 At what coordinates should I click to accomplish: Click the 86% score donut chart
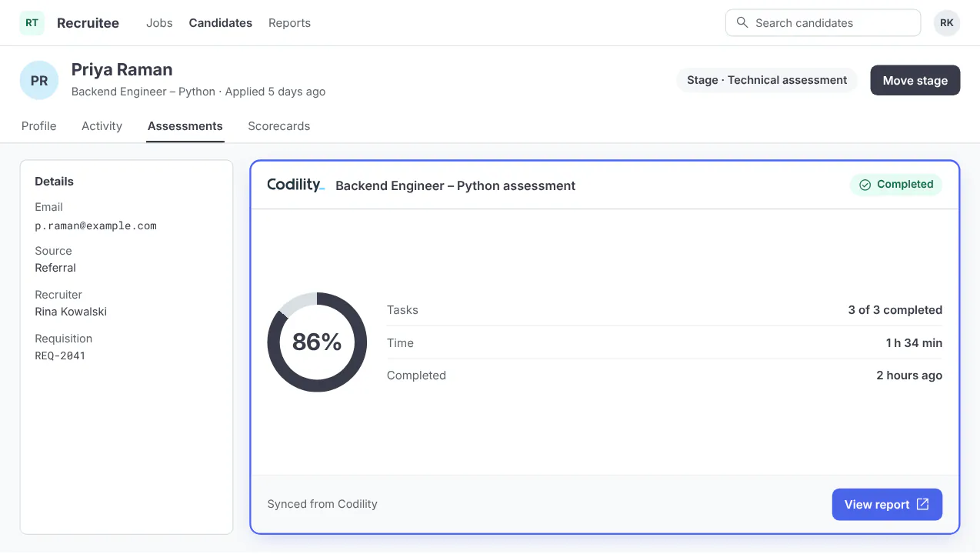pyautogui.click(x=317, y=342)
